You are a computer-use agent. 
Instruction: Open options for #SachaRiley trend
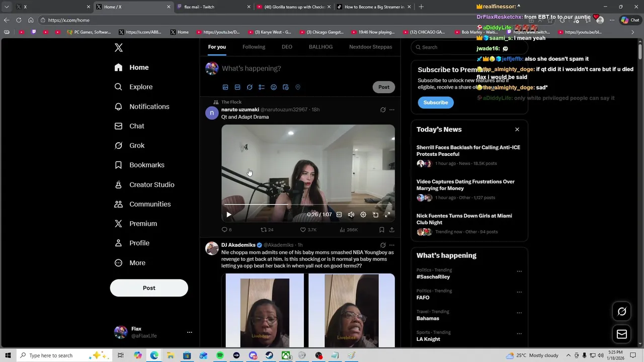pyautogui.click(x=519, y=271)
